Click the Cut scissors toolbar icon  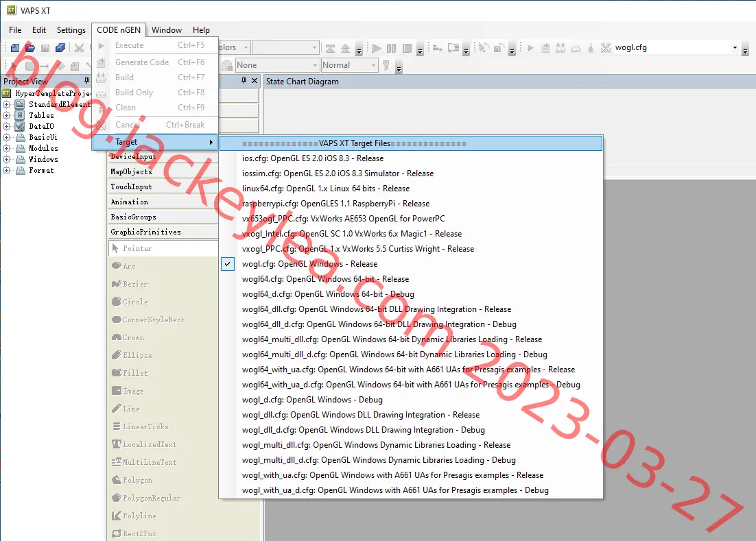tap(79, 48)
